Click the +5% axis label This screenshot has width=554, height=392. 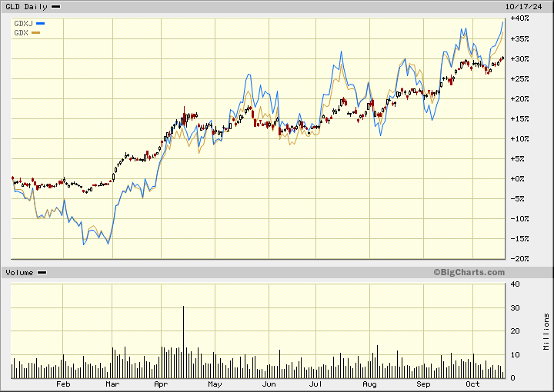(518, 159)
